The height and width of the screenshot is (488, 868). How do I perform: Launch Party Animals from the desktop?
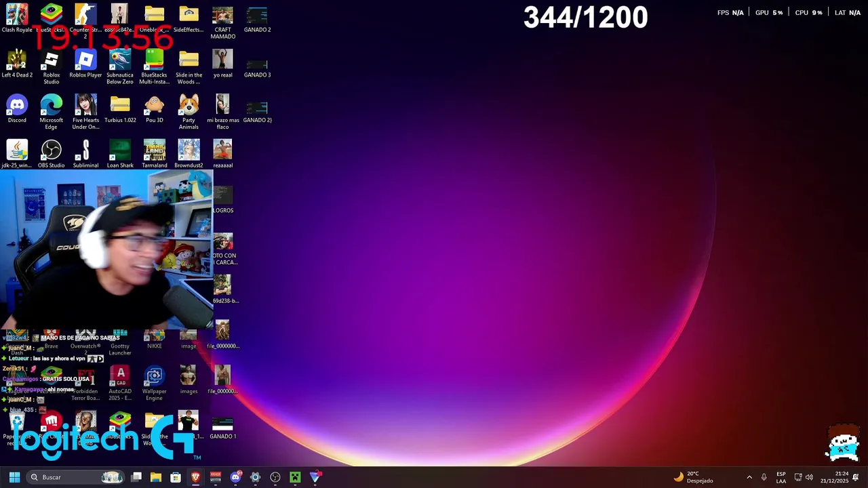(189, 113)
